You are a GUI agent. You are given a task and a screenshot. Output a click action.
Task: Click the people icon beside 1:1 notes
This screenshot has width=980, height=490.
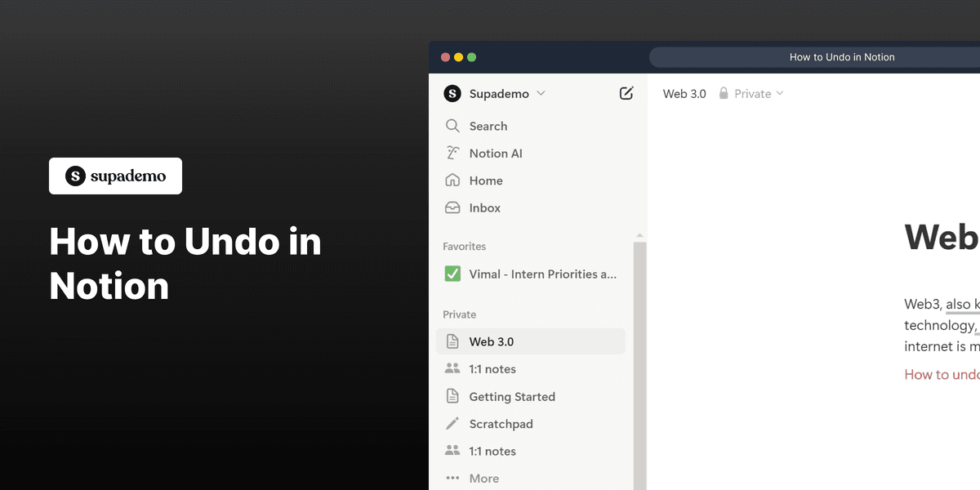pos(452,368)
